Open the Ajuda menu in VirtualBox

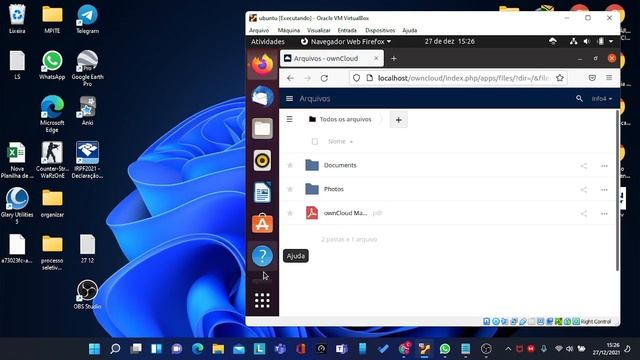point(409,30)
